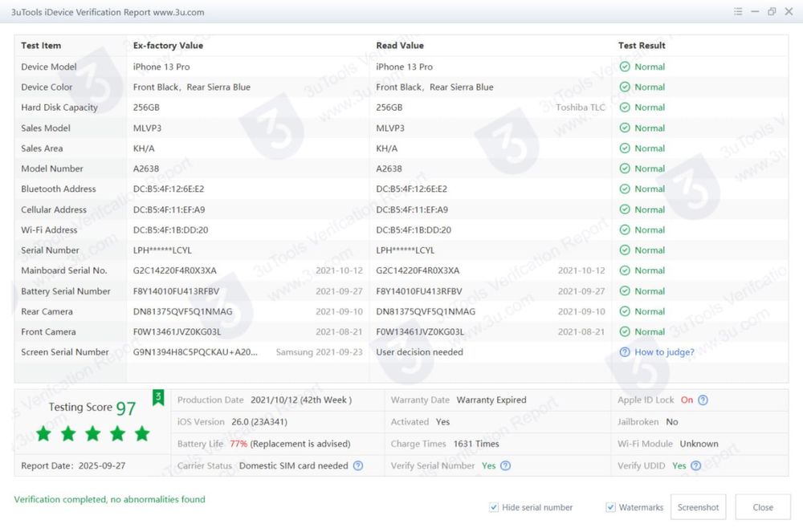803x532 pixels.
Task: Click ex-factory Bluetooth address DC:B5:4F:12:6E:E2
Action: coord(169,189)
